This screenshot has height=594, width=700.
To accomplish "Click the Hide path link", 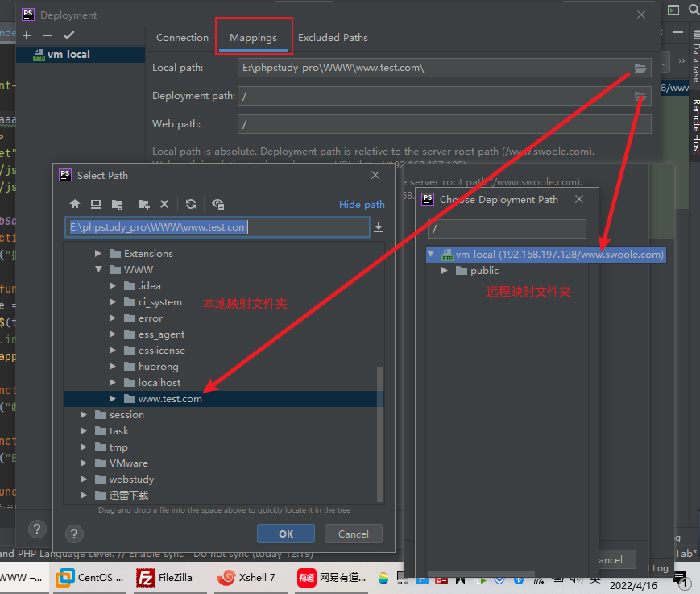I will (361, 204).
